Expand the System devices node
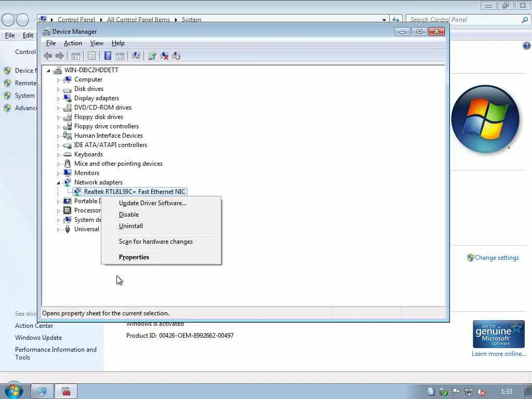 point(58,220)
